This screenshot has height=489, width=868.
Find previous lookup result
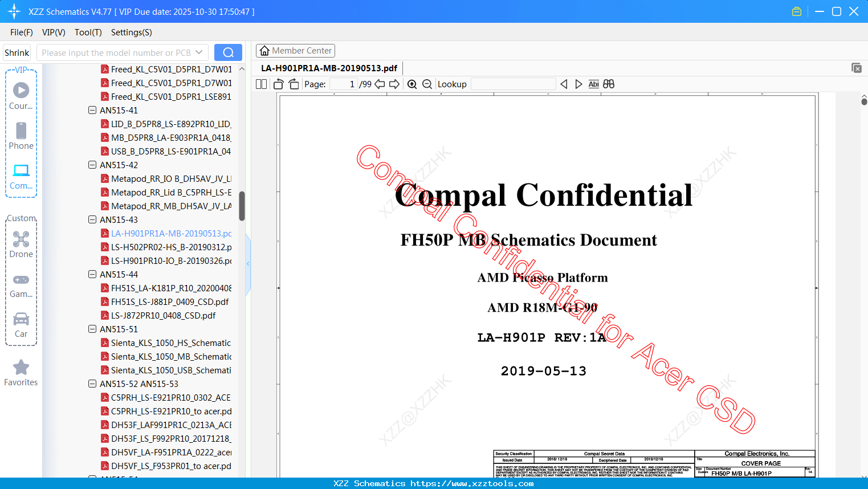pyautogui.click(x=564, y=84)
